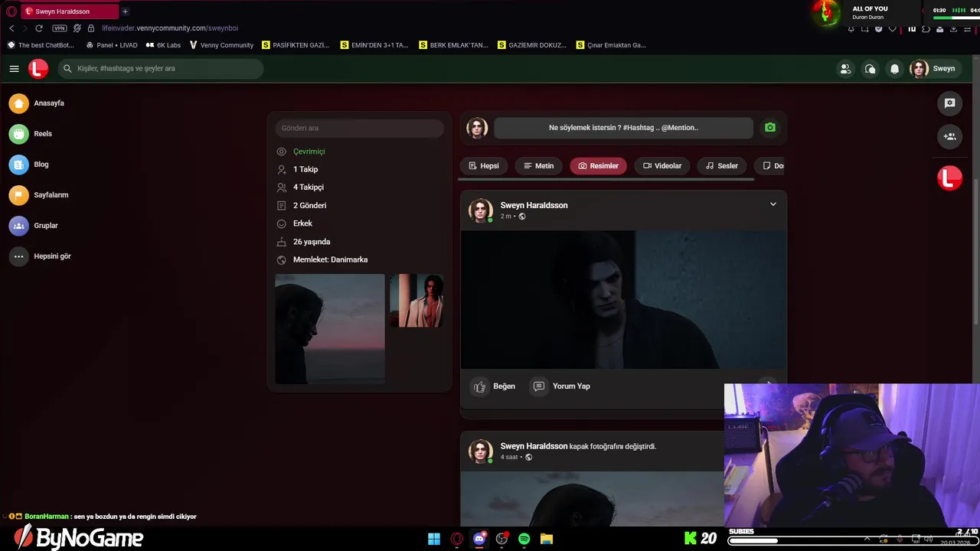The height and width of the screenshot is (551, 980).
Task: Open the sunset silhouette photo thumbnail
Action: pos(330,329)
